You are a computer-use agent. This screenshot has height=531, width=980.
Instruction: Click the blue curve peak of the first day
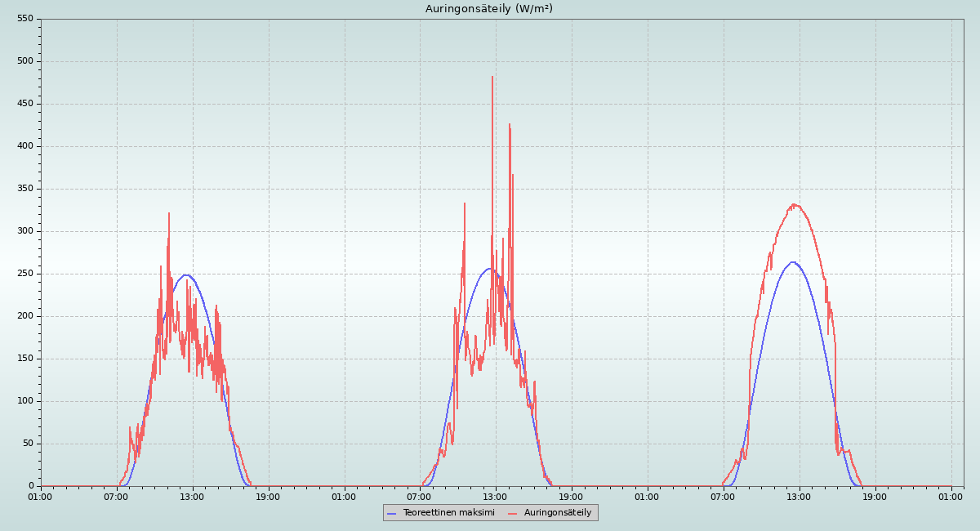[186, 274]
